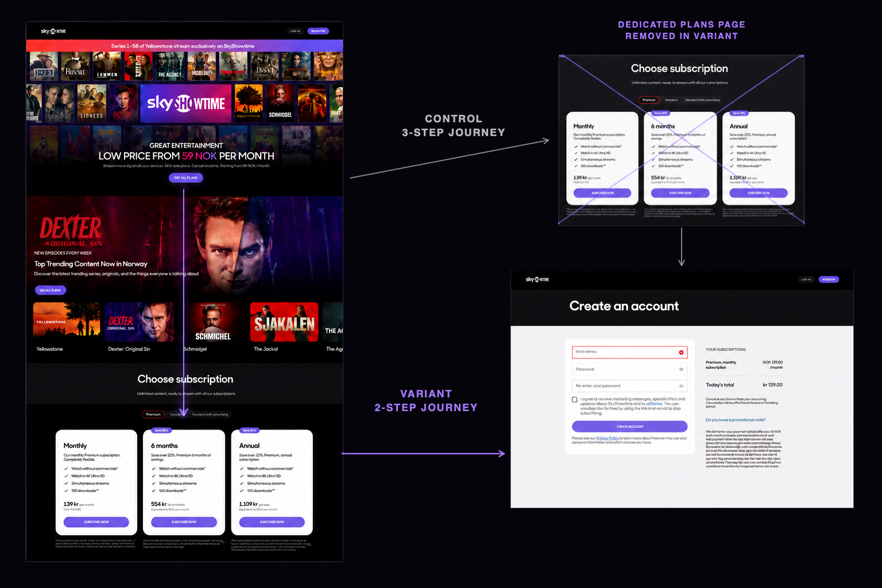Open The Agency poster in the hero grid
Screen dimensions: 882x588
click(169, 66)
